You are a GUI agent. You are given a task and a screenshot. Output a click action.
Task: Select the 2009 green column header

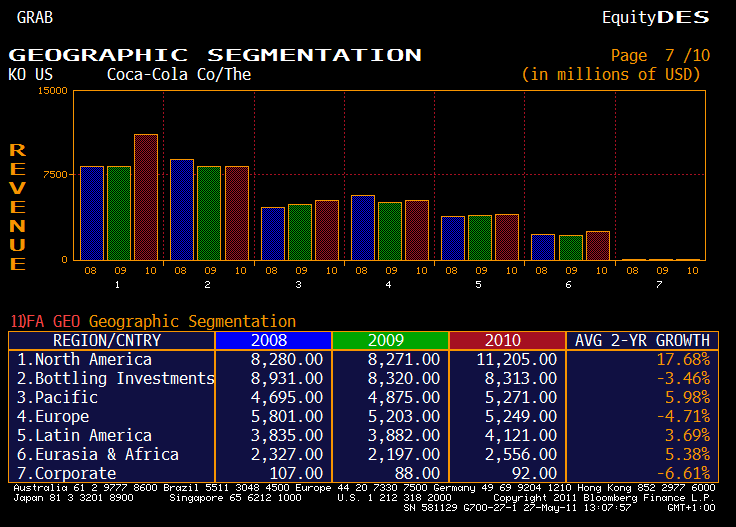[389, 340]
